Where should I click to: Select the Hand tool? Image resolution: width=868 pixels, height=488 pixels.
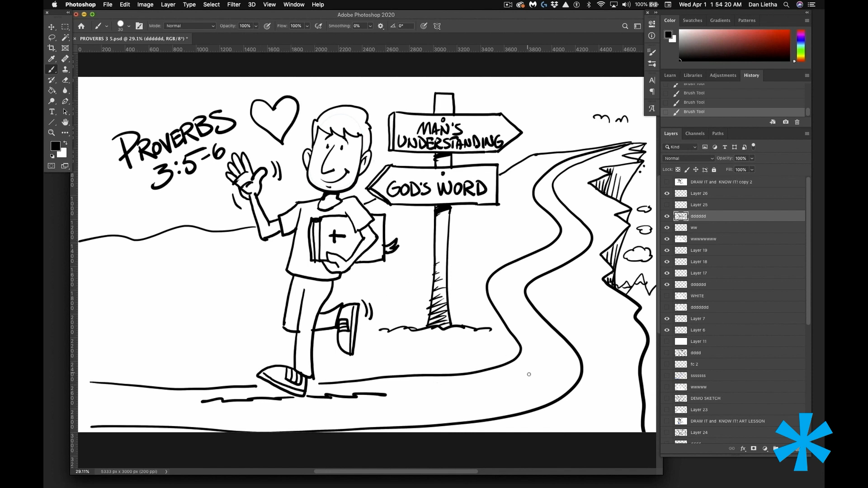(65, 122)
